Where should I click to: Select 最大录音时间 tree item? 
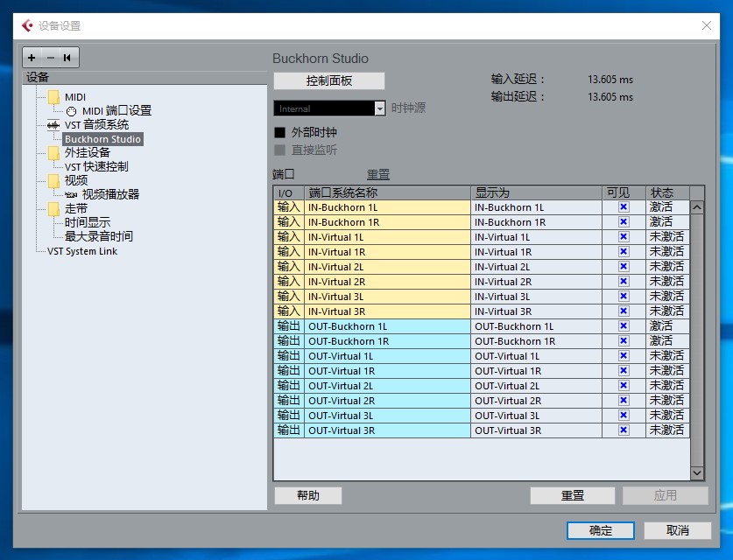[99, 237]
